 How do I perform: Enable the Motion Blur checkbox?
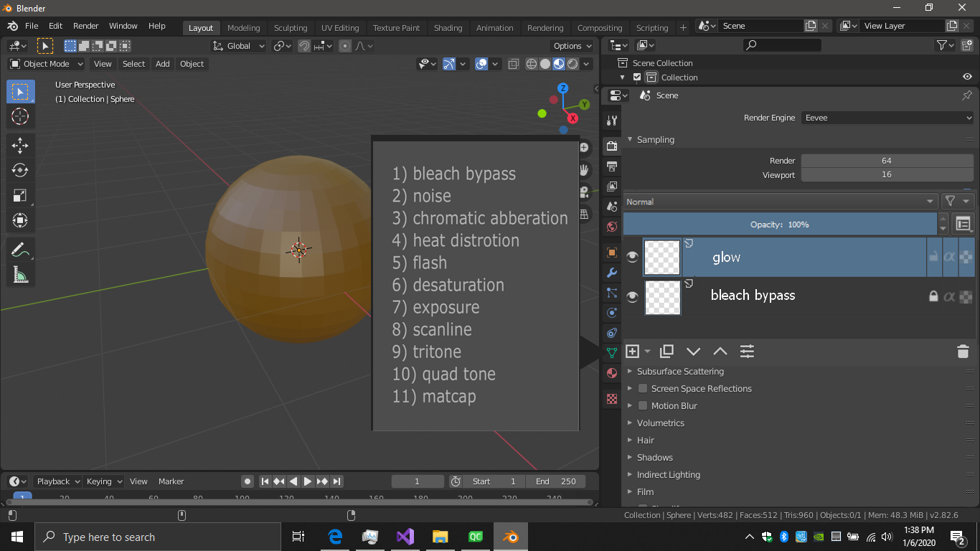(x=643, y=406)
